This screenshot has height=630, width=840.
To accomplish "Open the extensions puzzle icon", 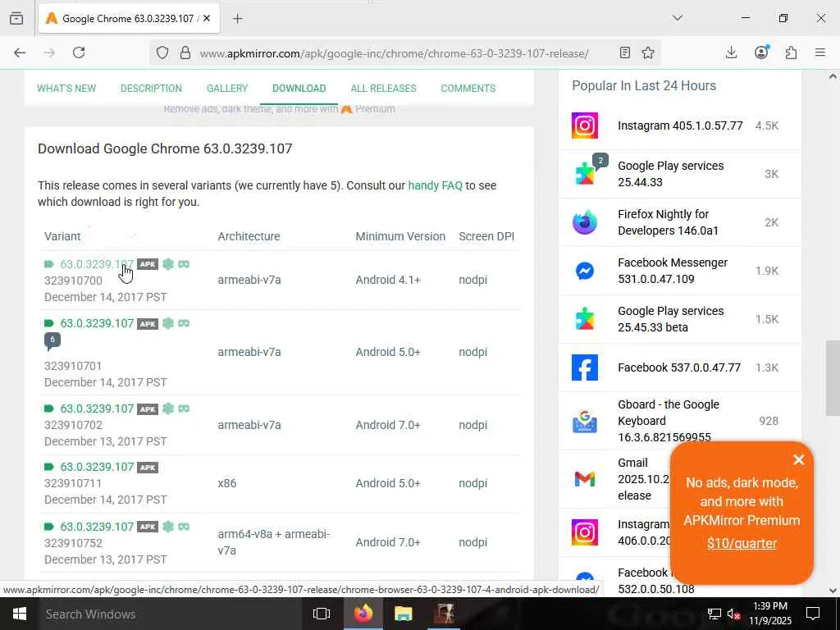I will (791, 52).
